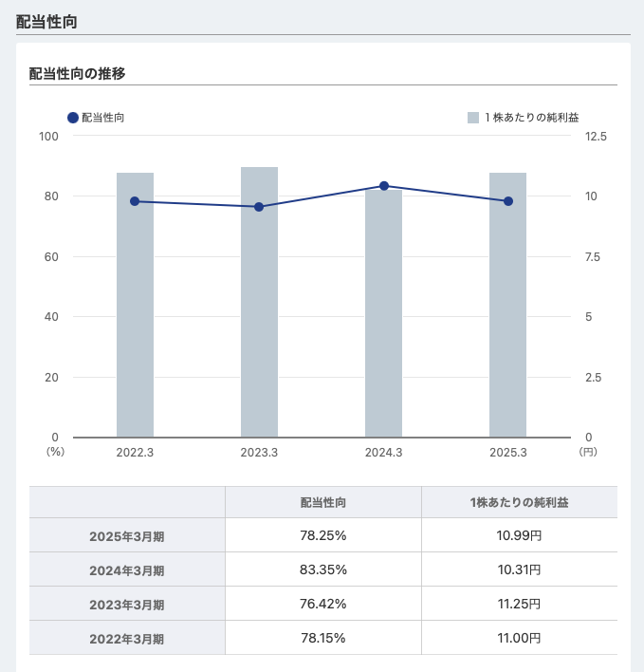Select the 2022.3 payout ratio data point
This screenshot has height=672, width=644.
coord(135,201)
